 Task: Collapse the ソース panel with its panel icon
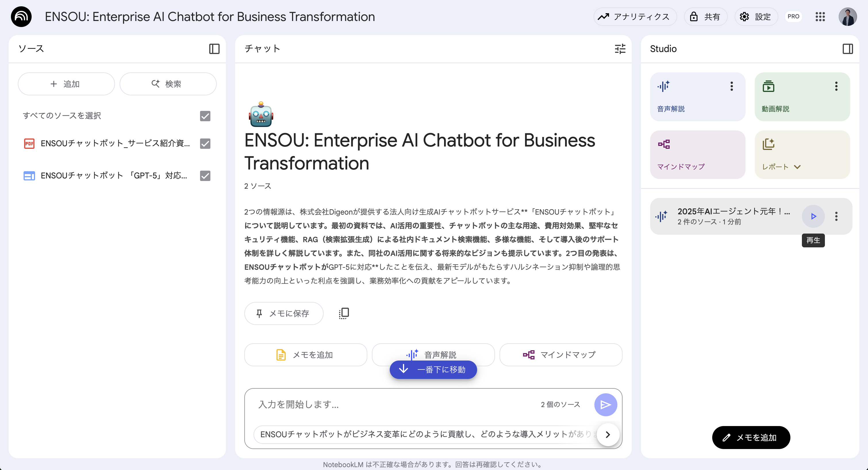coord(214,49)
